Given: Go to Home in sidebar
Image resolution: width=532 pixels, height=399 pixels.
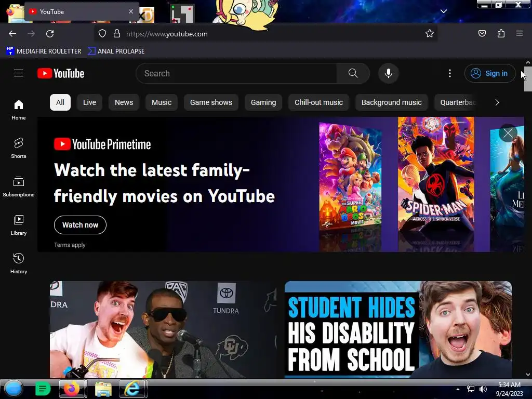Looking at the screenshot, I should point(19,110).
